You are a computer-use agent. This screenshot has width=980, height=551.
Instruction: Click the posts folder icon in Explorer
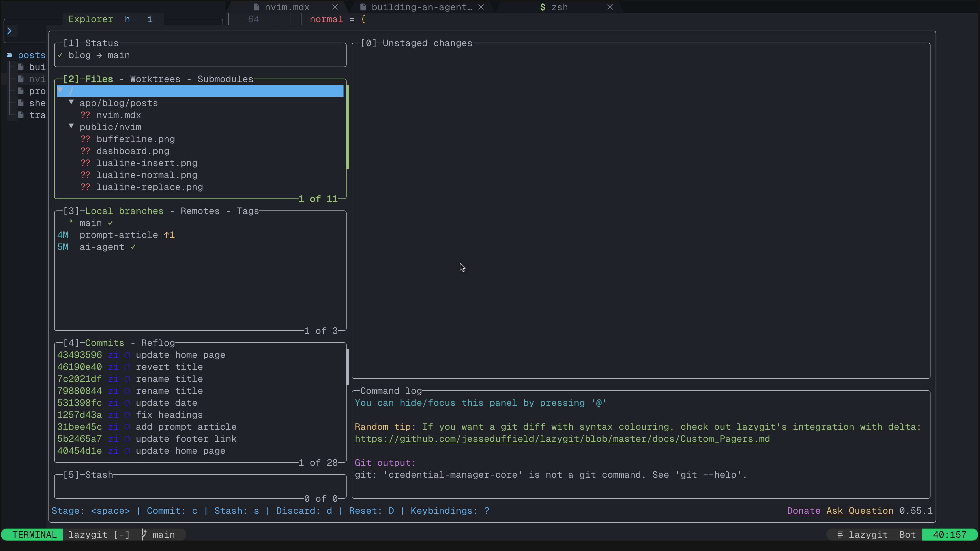9,55
